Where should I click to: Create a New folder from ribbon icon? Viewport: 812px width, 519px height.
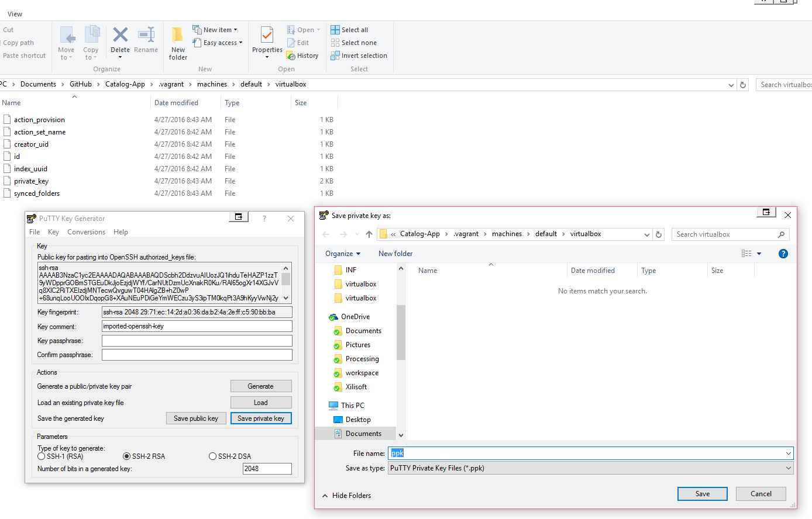coord(178,35)
